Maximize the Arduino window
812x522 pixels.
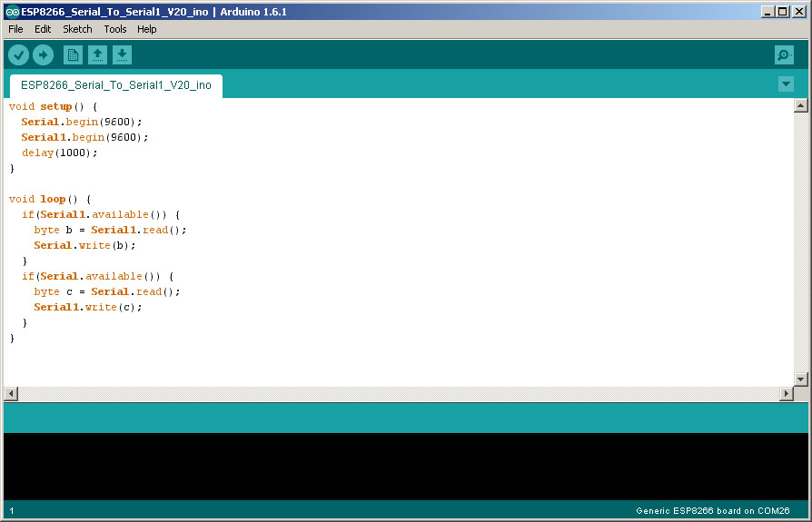coord(783,12)
